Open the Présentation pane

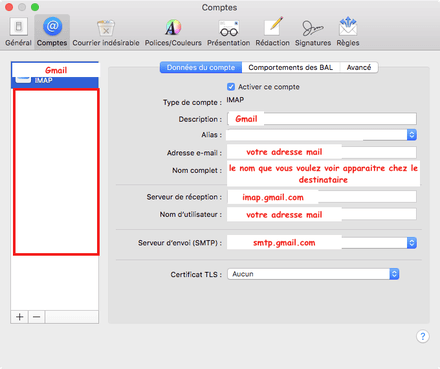pos(228,32)
